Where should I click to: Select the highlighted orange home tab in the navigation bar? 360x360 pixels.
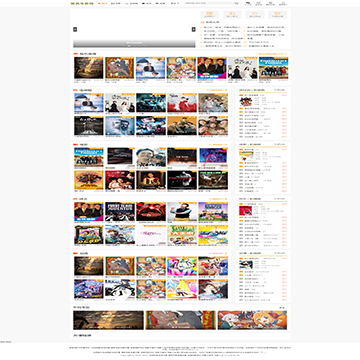coord(103,3)
